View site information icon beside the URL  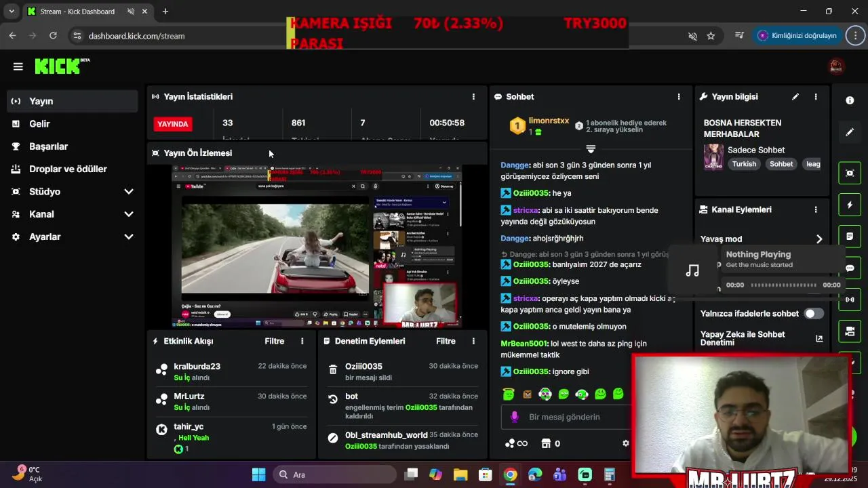tap(77, 36)
